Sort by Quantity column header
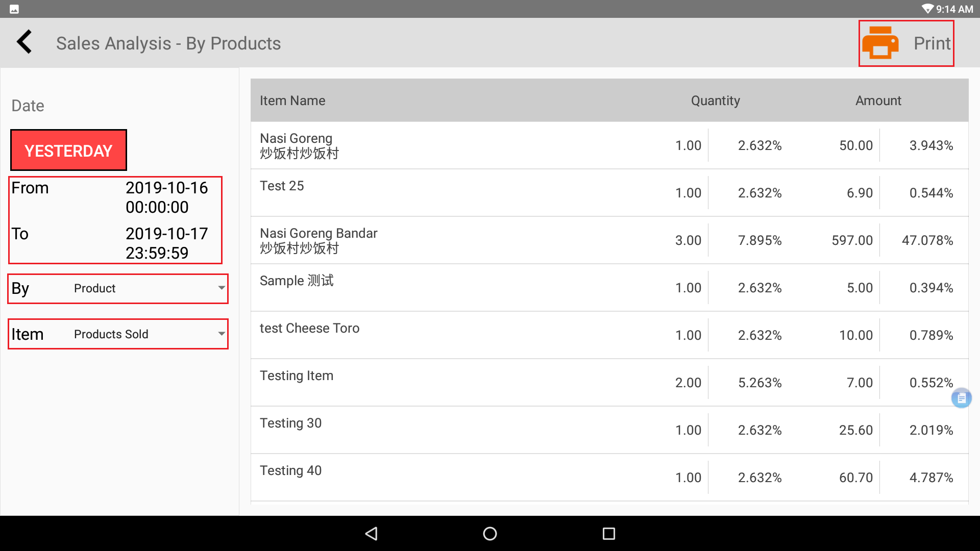980x551 pixels. pyautogui.click(x=715, y=101)
